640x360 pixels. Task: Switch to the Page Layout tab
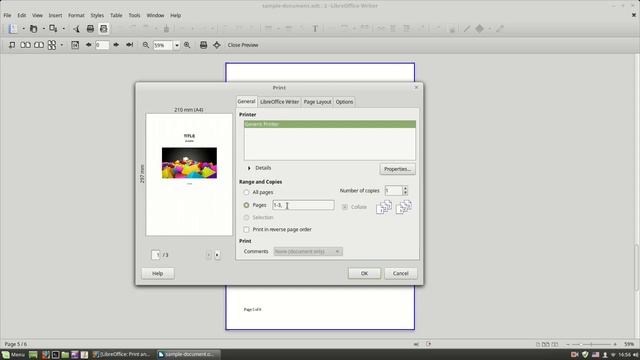point(317,102)
